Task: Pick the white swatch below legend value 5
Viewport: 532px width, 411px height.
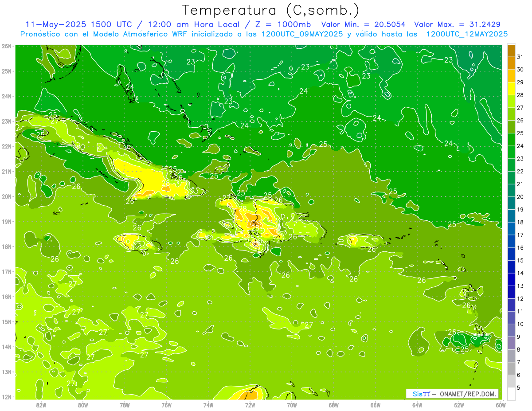Action: (511, 394)
